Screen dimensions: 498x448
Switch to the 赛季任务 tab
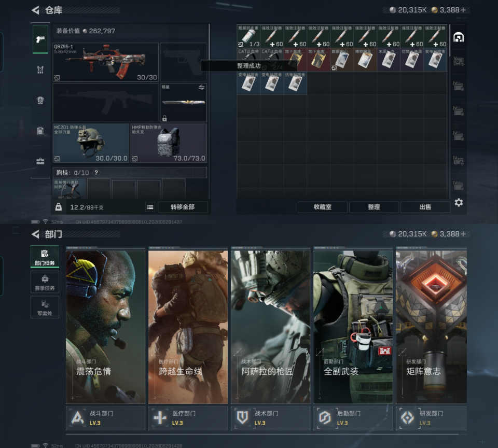[45, 282]
